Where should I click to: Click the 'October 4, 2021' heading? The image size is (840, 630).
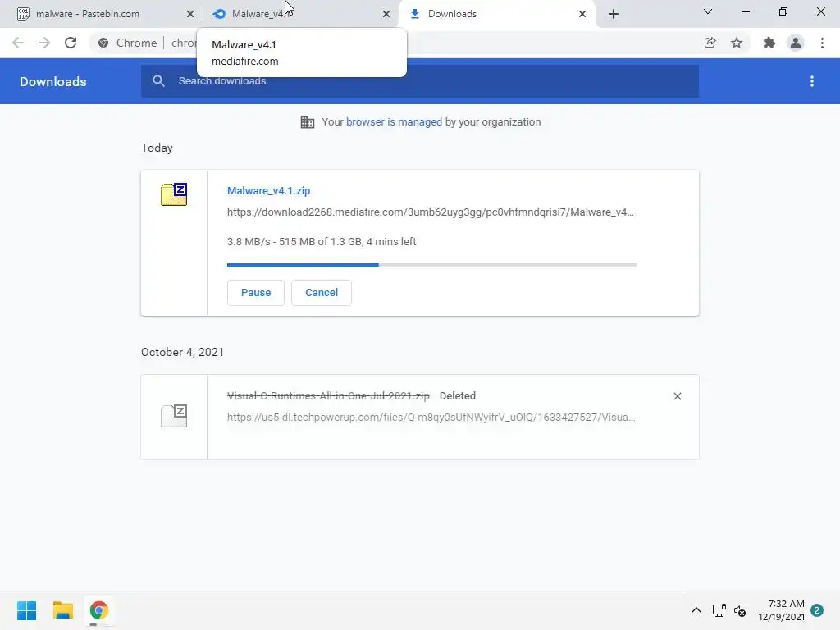182,352
